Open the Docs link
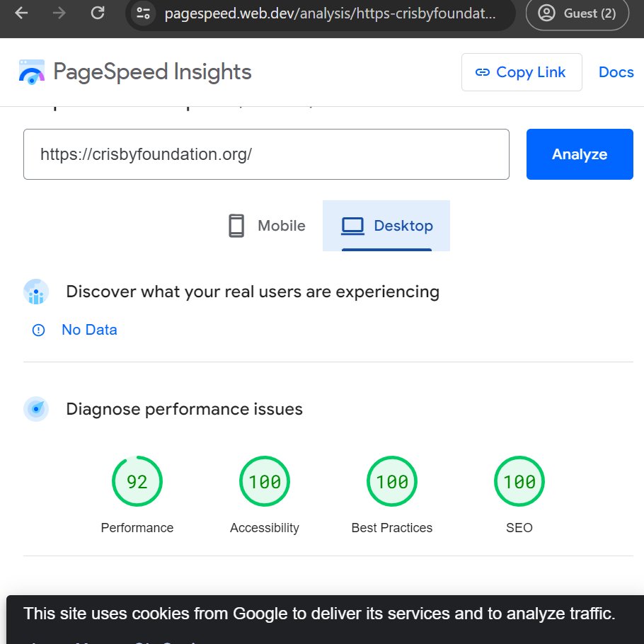644x644 pixels. 616,72
